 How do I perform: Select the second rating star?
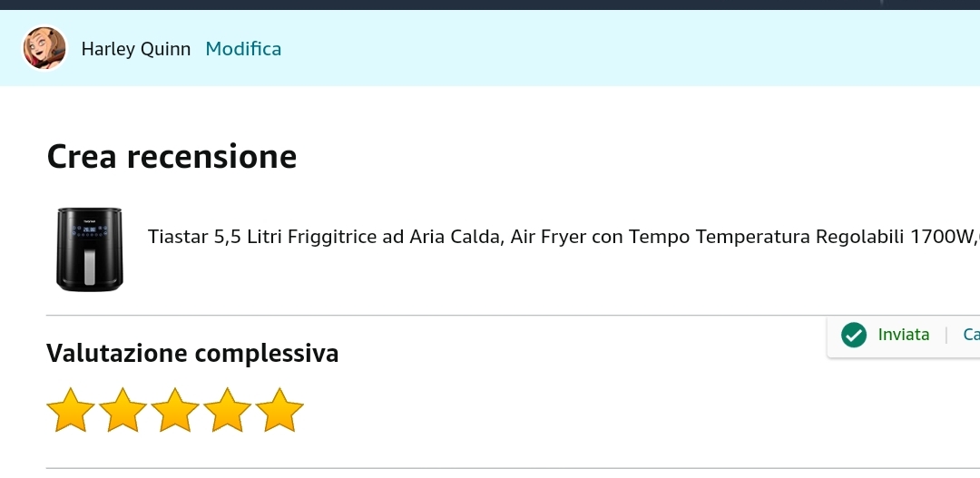(x=123, y=411)
